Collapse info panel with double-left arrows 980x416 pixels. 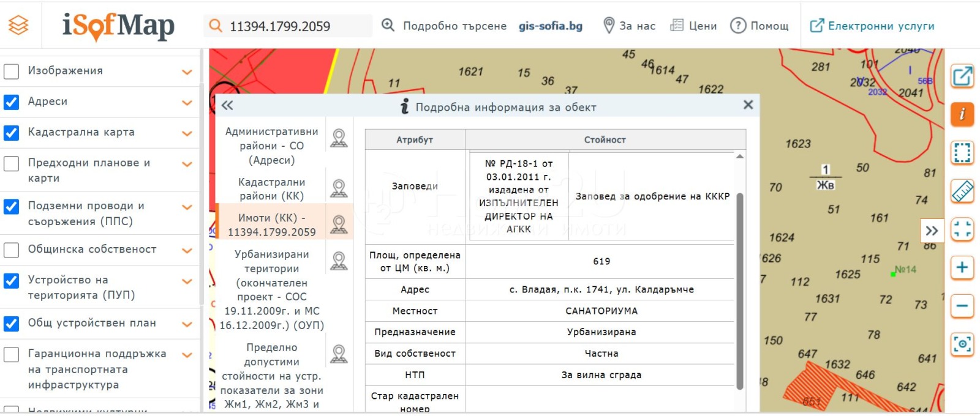[227, 105]
